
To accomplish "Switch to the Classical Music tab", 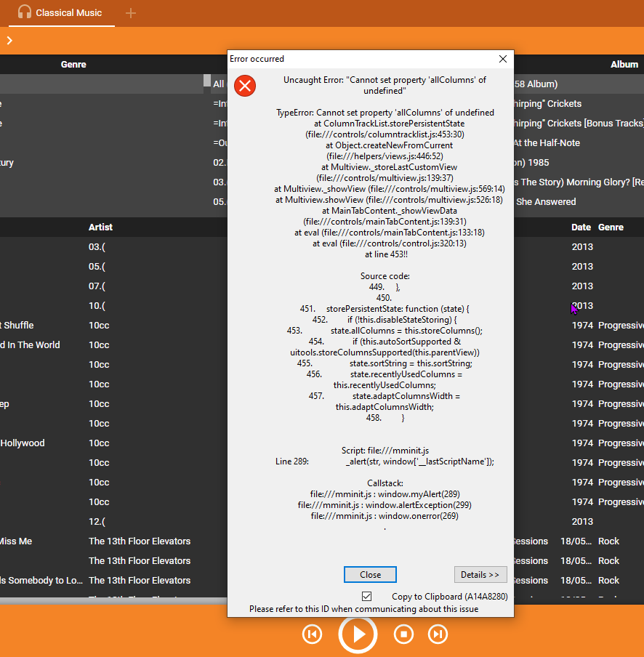I will 68,13.
